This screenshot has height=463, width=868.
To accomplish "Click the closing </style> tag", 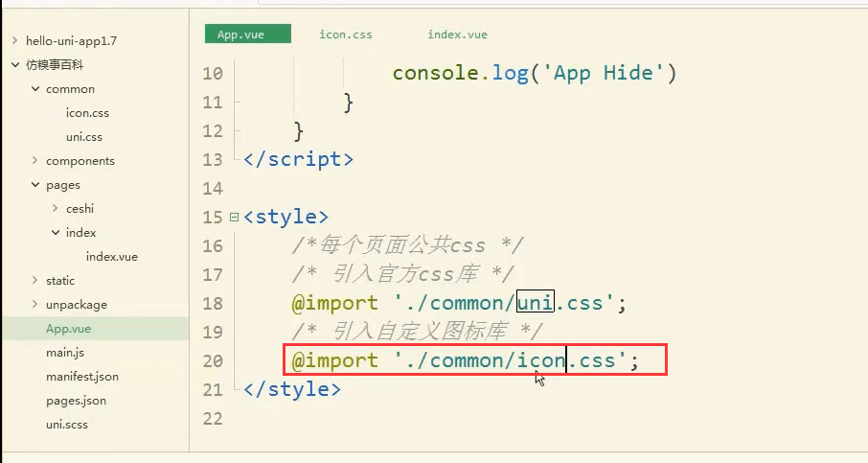I will 292,390.
